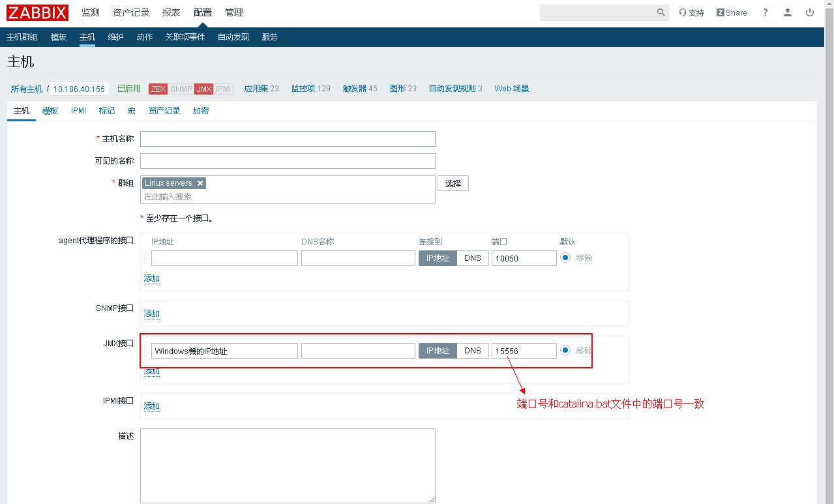Go to 主机 submenu in navigation bar
Screen dimensions: 834x504
[87, 37]
